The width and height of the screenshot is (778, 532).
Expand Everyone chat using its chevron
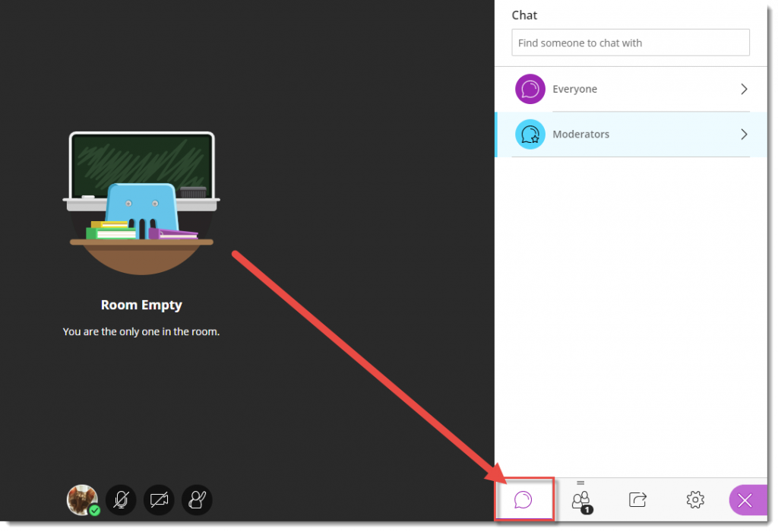tap(744, 89)
